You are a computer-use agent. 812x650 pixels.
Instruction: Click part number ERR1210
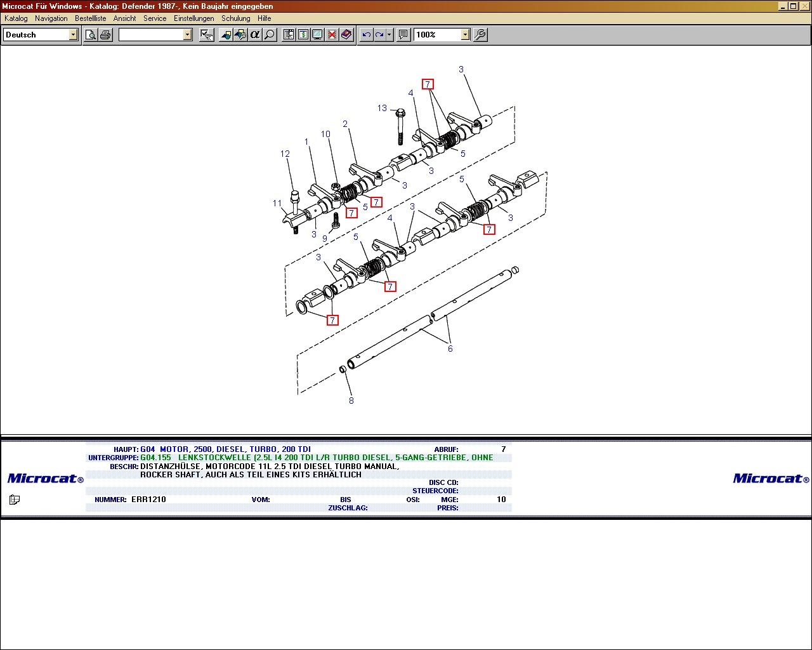[148, 500]
